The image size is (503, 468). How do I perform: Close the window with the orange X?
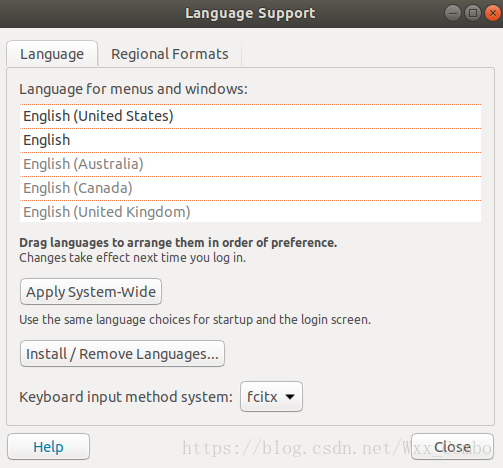493,13
